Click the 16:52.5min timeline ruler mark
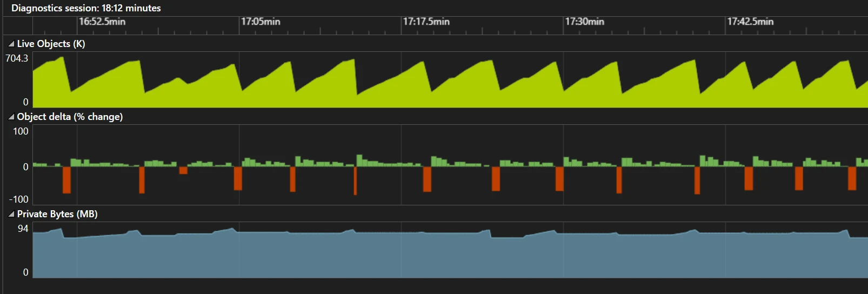The image size is (868, 294). 102,22
